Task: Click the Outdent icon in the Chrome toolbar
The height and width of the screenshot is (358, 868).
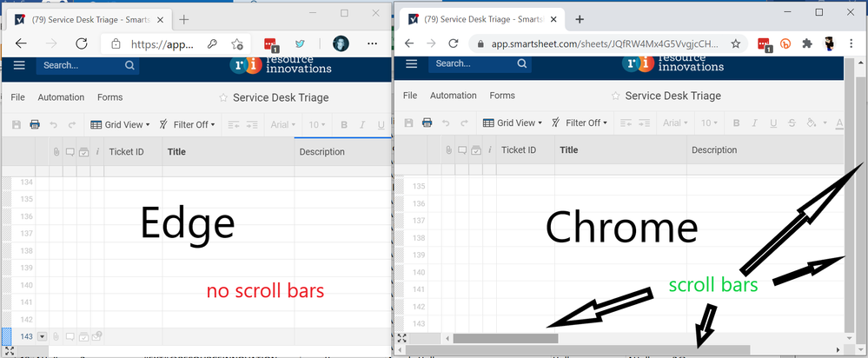Action: (626, 123)
